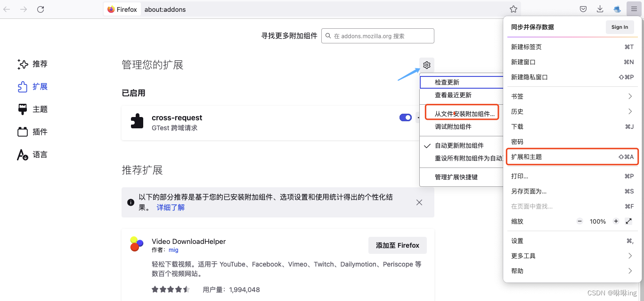Zoom in with the plus button

[x=616, y=221]
